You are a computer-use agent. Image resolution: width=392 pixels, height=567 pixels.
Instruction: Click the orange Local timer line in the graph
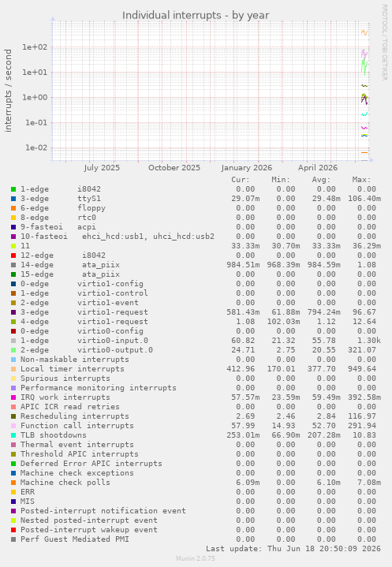(x=364, y=32)
